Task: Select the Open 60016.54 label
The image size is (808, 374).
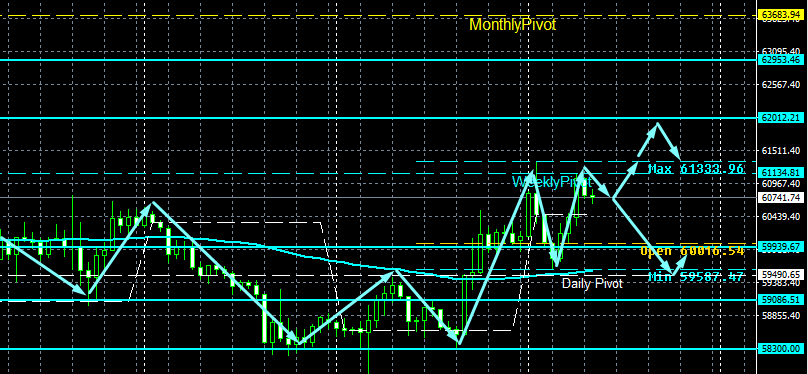Action: pyautogui.click(x=692, y=251)
